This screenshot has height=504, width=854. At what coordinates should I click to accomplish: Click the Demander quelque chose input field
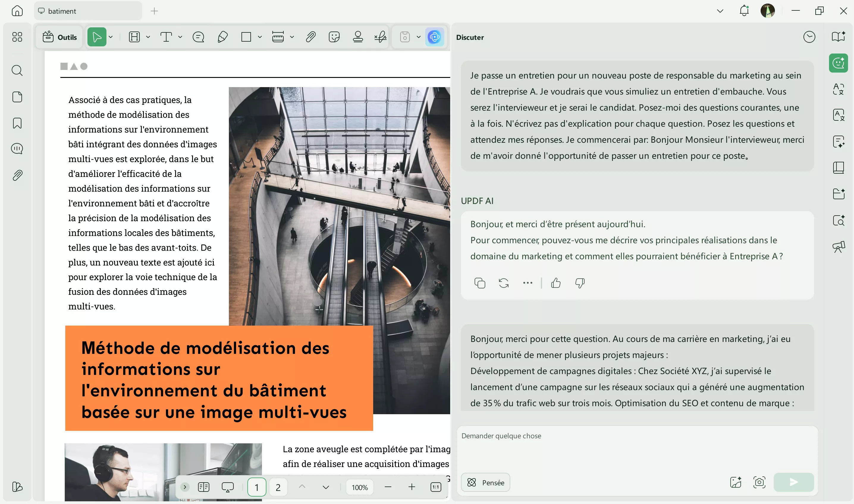coord(635,445)
